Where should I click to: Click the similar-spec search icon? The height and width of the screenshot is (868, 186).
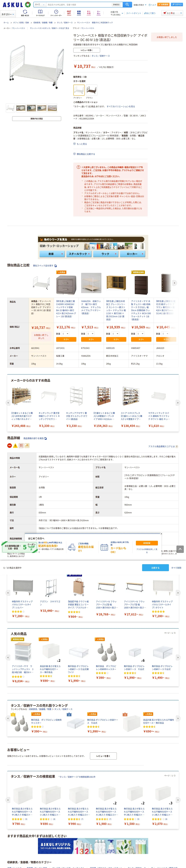pyautogui.click(x=55, y=266)
